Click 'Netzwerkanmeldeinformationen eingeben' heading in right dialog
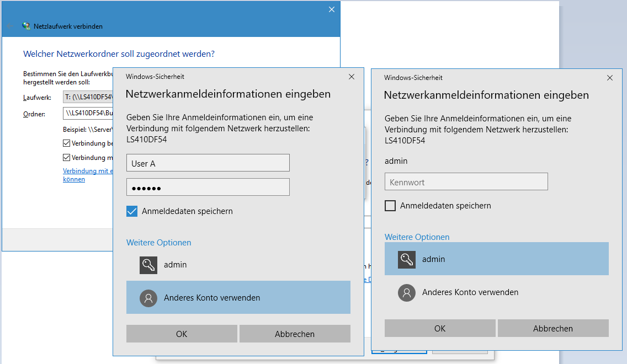The height and width of the screenshot is (364, 627). pyautogui.click(x=486, y=95)
